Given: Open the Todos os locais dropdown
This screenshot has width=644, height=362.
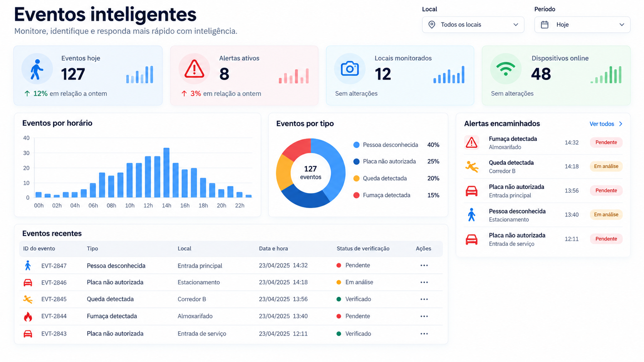Looking at the screenshot, I should click(473, 25).
